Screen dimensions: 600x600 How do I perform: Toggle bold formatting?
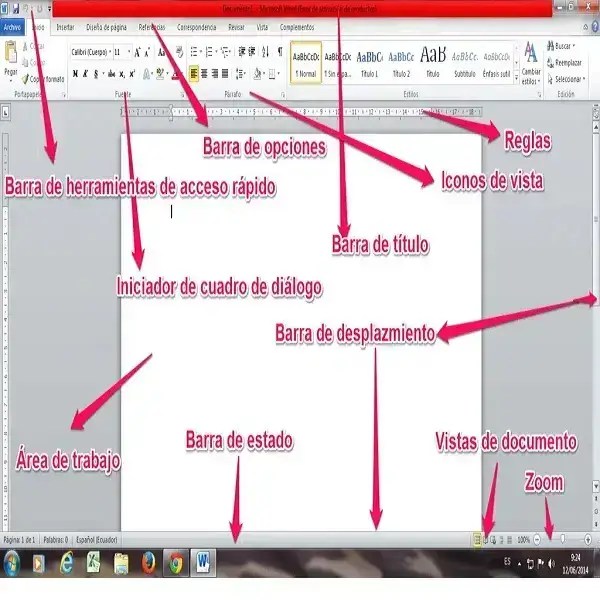pos(75,74)
